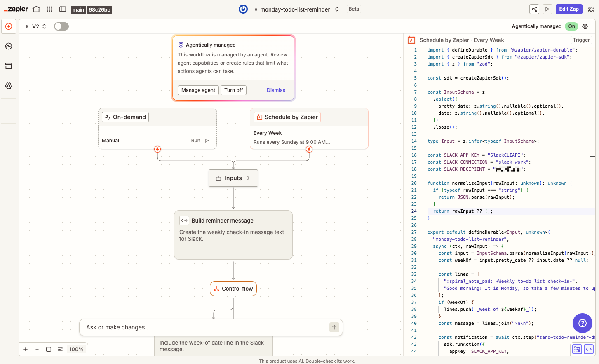599x364 pixels.
Task: Click the run play icon in header
Action: (x=547, y=9)
